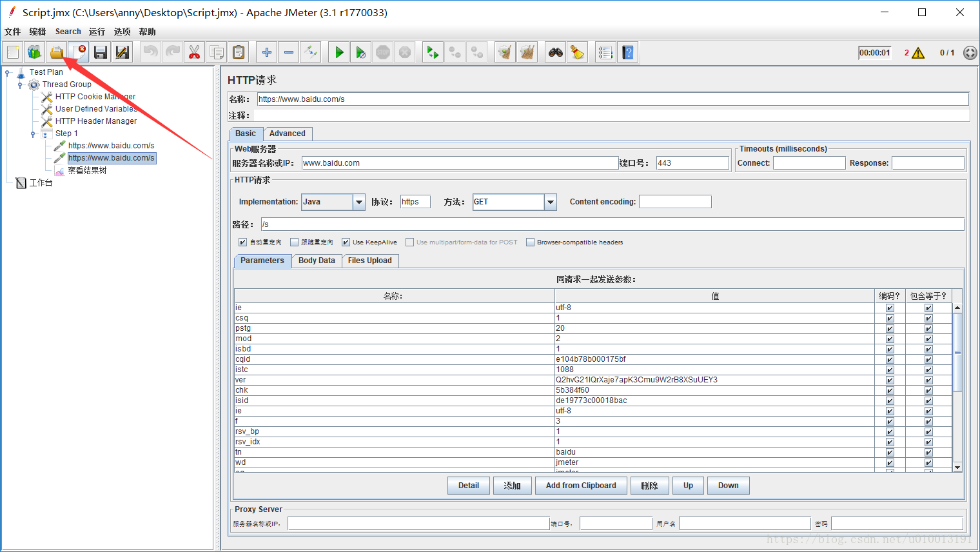Click the 路径 path input field

pos(612,224)
